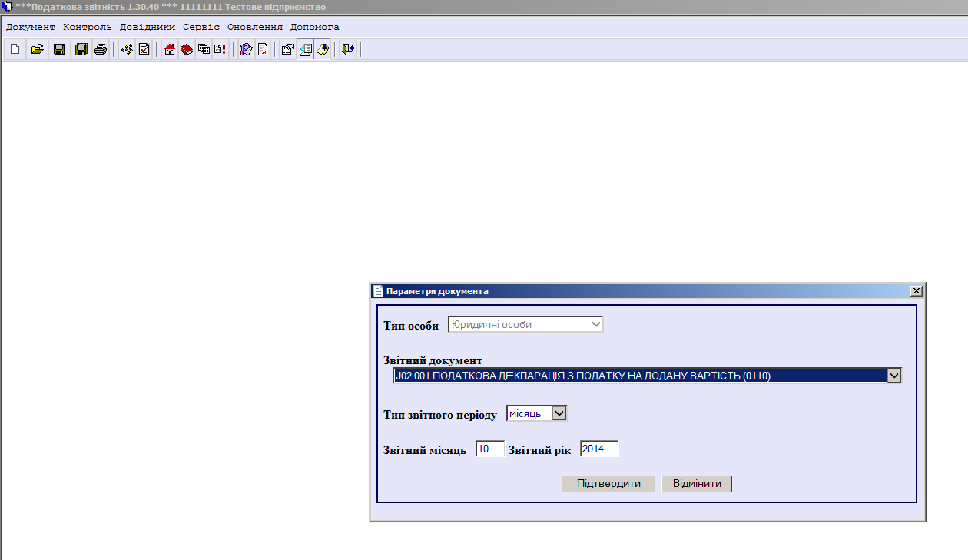The image size is (968, 560).
Task: Click the document with exclamation mark icon
Action: (x=220, y=50)
